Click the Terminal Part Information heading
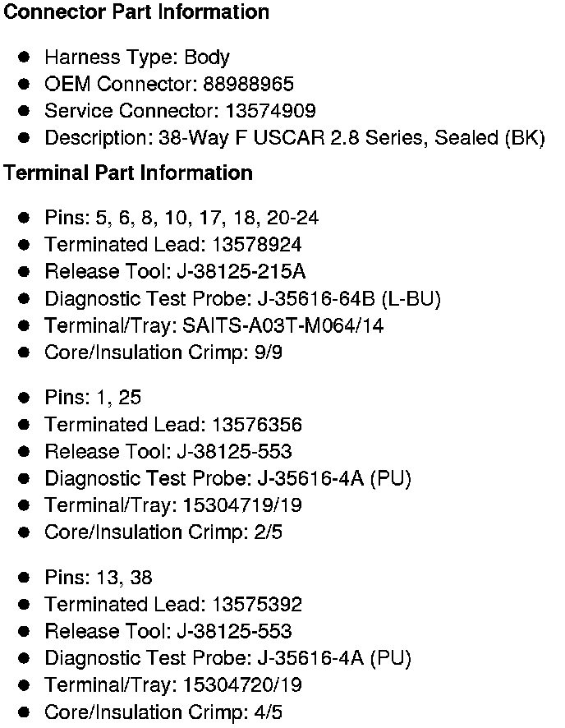The height and width of the screenshot is (728, 565). [x=128, y=173]
